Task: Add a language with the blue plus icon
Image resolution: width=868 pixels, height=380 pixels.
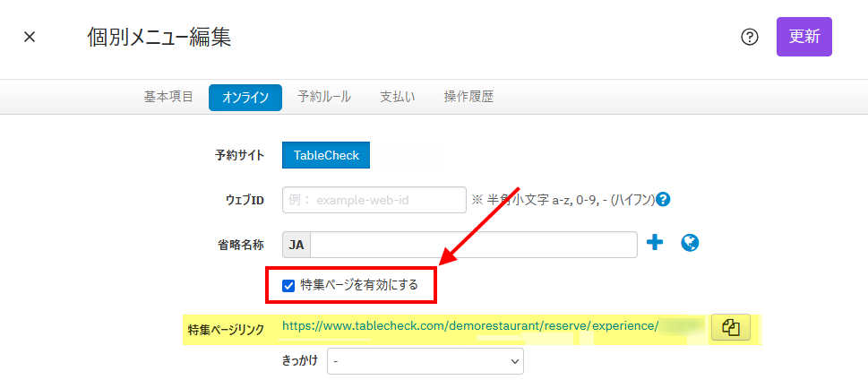Action: (655, 243)
